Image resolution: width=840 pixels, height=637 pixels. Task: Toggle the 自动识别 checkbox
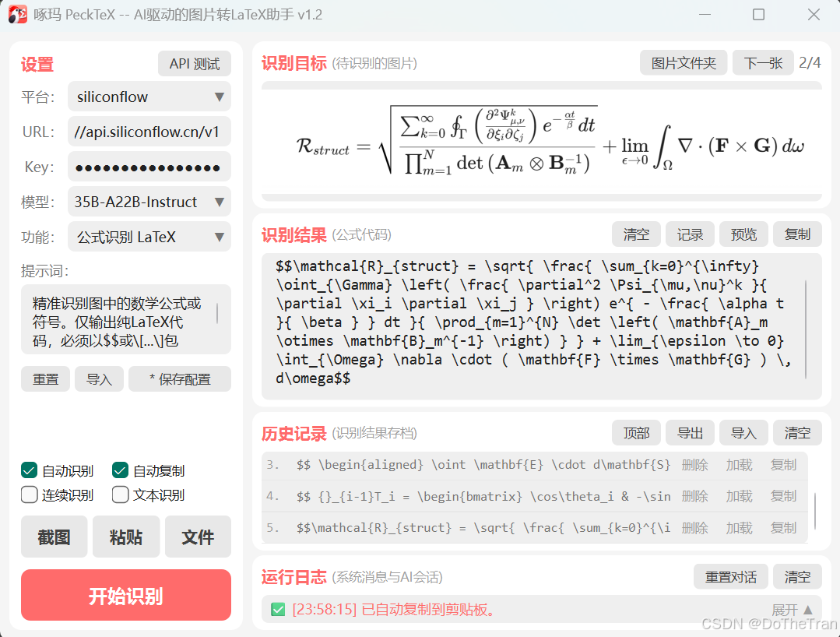(x=29, y=470)
